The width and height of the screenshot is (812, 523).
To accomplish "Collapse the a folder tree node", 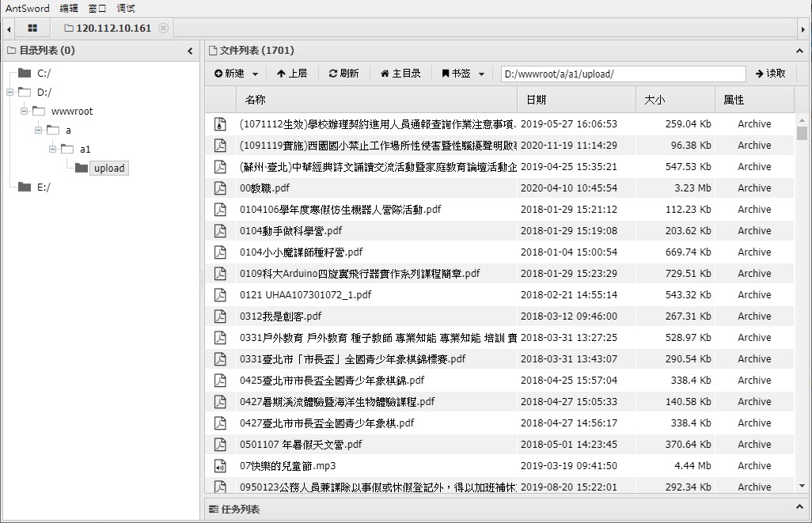I will coord(38,130).
